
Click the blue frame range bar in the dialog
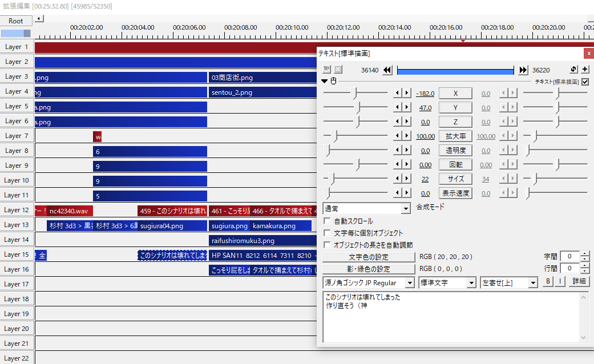(x=455, y=70)
